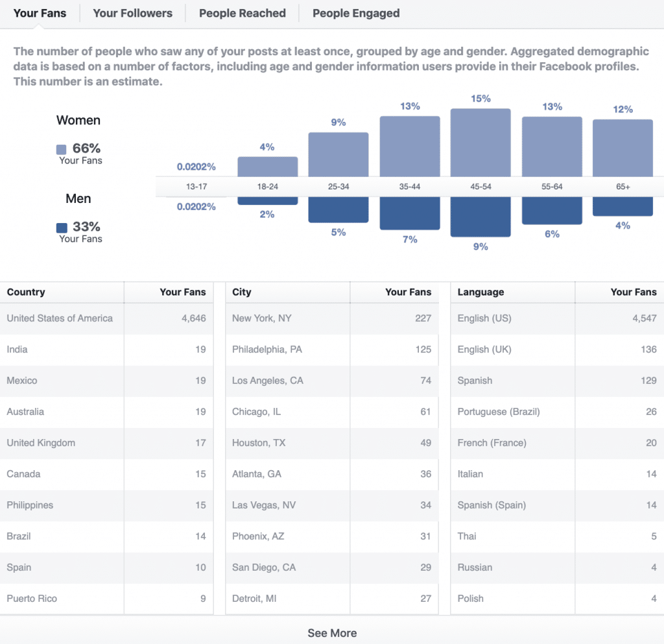Click the women 18-24 bar showing 4%

[x=267, y=167]
